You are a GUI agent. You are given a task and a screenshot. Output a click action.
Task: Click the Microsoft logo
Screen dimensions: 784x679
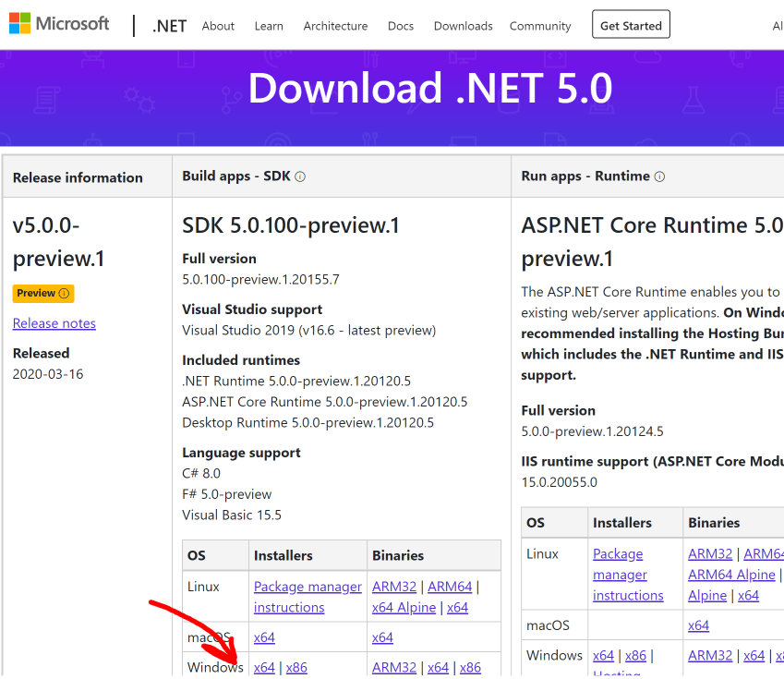[x=59, y=23]
